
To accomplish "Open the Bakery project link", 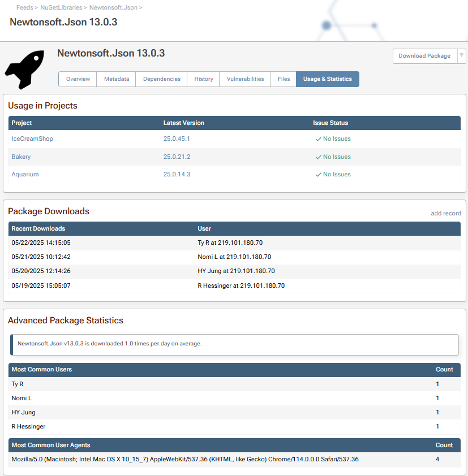I will click(21, 157).
